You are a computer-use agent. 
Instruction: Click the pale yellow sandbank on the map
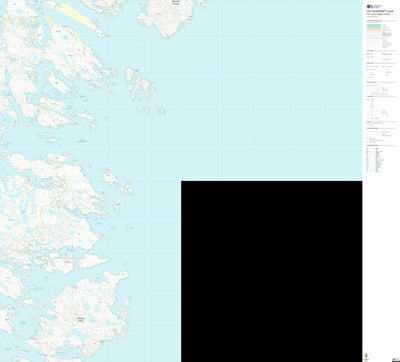(77, 16)
